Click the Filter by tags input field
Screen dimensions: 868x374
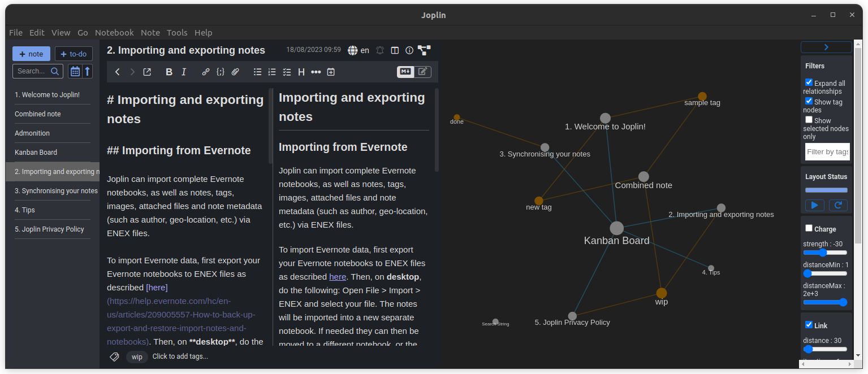coord(827,151)
